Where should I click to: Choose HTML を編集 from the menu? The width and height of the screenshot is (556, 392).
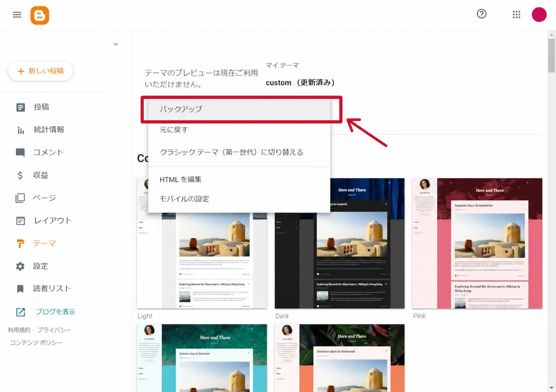(239, 180)
